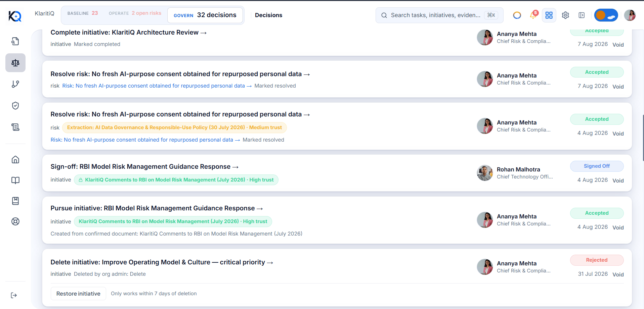This screenshot has width=644, height=309.
Task: Open Complete initiative: KlaritiQ Architecture Review
Action: pos(128,32)
